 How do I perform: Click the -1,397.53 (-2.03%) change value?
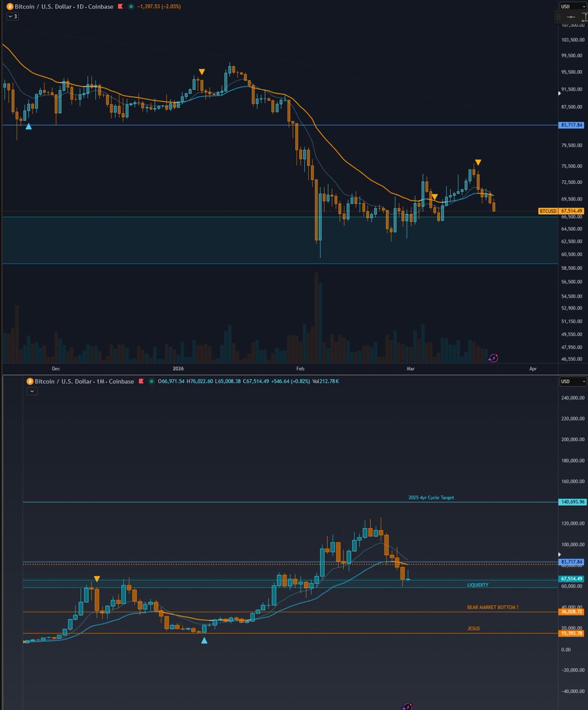[x=159, y=7]
